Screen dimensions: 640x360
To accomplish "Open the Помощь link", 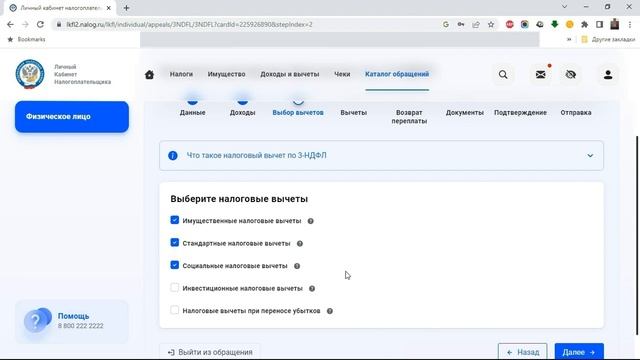I will pyautogui.click(x=73, y=316).
